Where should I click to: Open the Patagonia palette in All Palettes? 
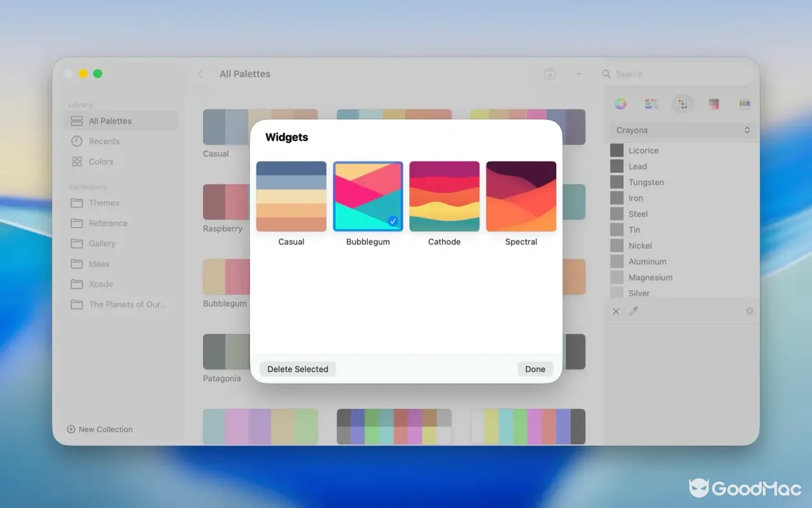coord(226,352)
